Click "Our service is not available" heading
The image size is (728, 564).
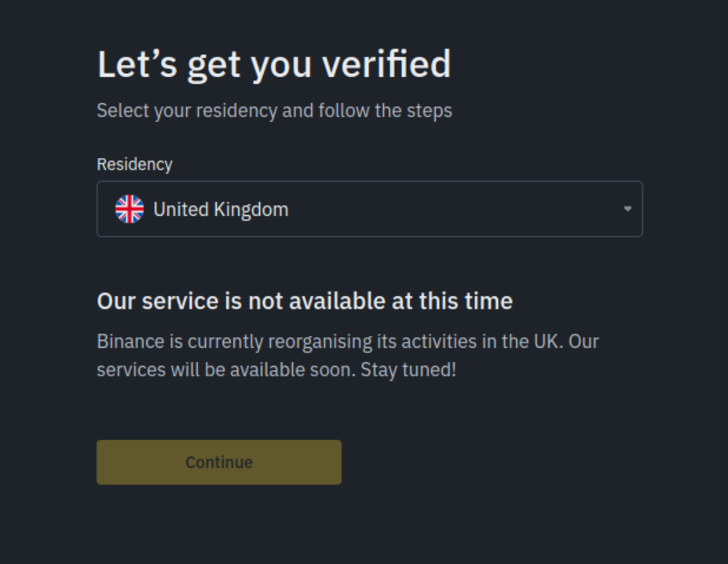tap(304, 301)
